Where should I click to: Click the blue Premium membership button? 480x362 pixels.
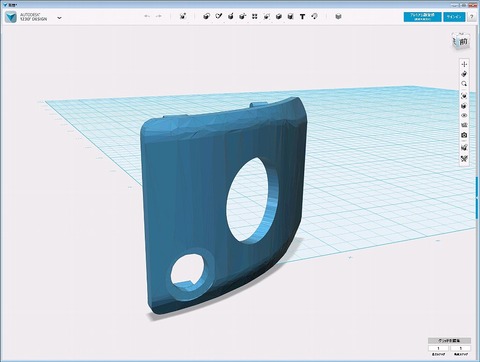coord(422,17)
